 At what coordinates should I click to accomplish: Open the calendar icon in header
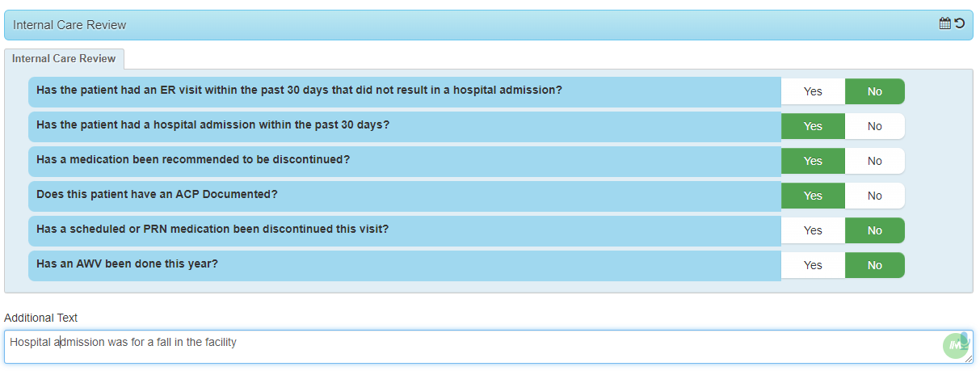point(944,24)
